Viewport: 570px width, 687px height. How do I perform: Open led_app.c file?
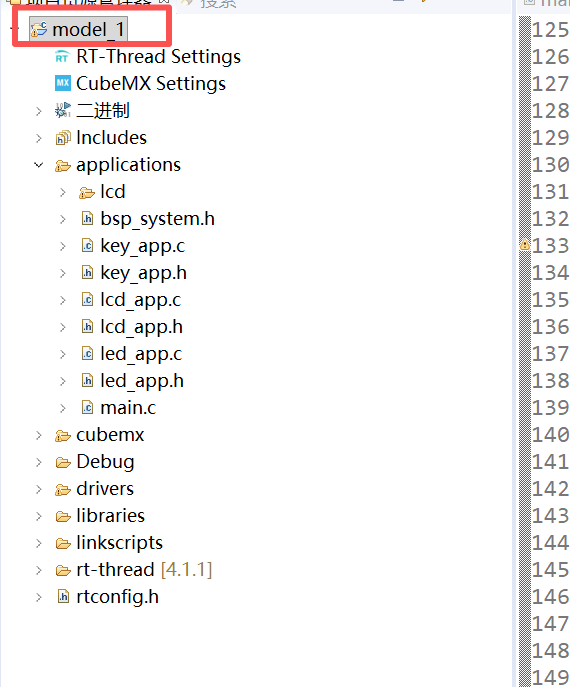coord(141,354)
